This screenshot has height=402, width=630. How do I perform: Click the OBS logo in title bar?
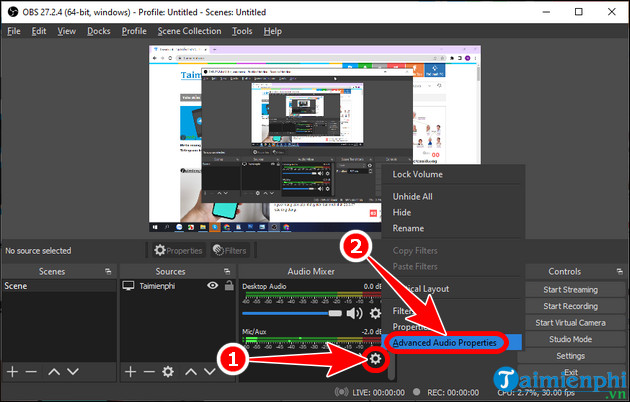tap(12, 12)
